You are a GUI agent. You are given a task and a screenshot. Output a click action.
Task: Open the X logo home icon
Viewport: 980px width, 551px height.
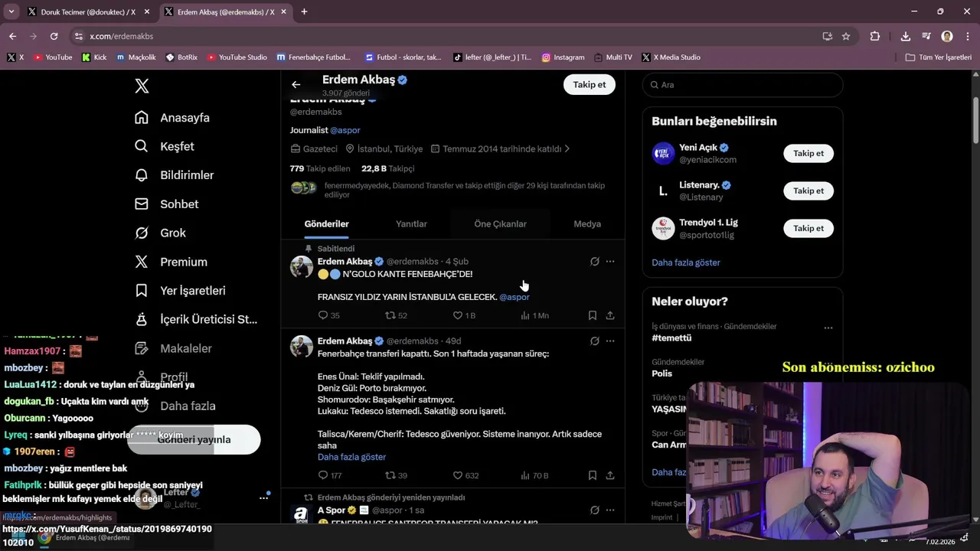142,86
